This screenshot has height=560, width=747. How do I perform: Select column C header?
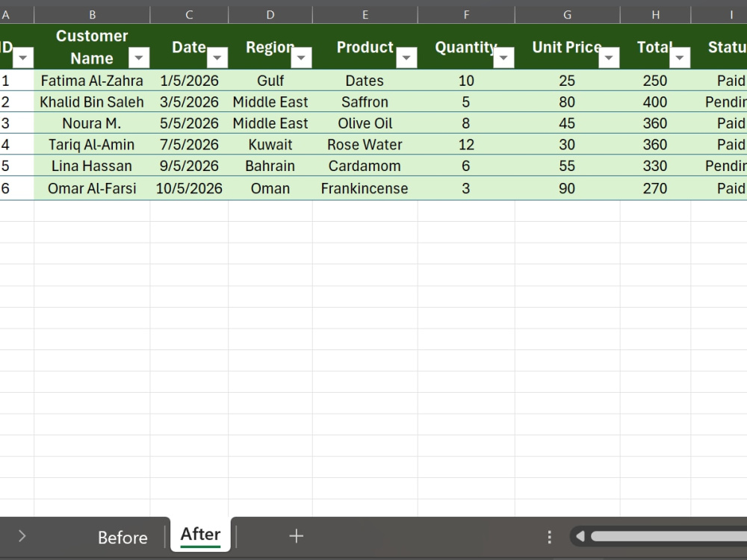point(189,15)
